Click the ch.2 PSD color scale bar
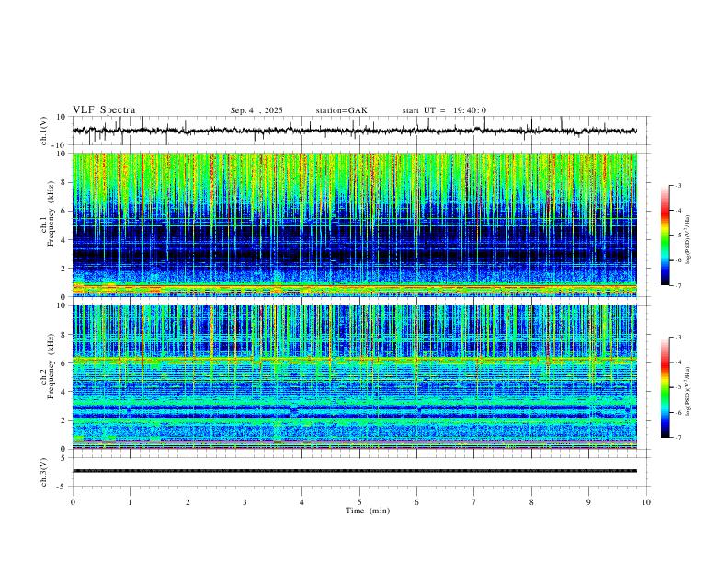Image resolution: width=728 pixels, height=563 pixels. click(665, 387)
